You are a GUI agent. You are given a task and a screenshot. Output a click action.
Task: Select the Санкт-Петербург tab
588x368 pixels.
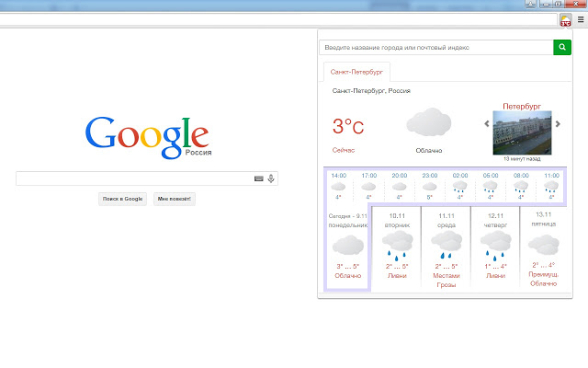click(356, 72)
